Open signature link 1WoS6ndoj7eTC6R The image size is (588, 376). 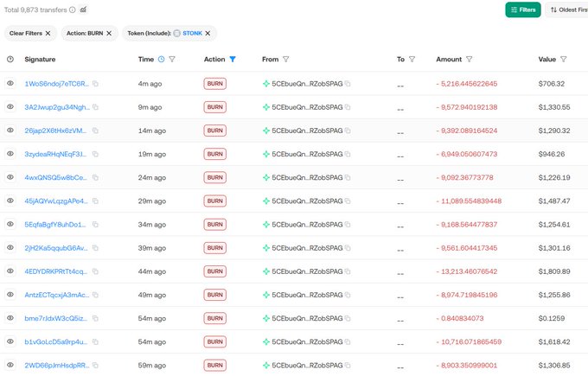tap(56, 84)
